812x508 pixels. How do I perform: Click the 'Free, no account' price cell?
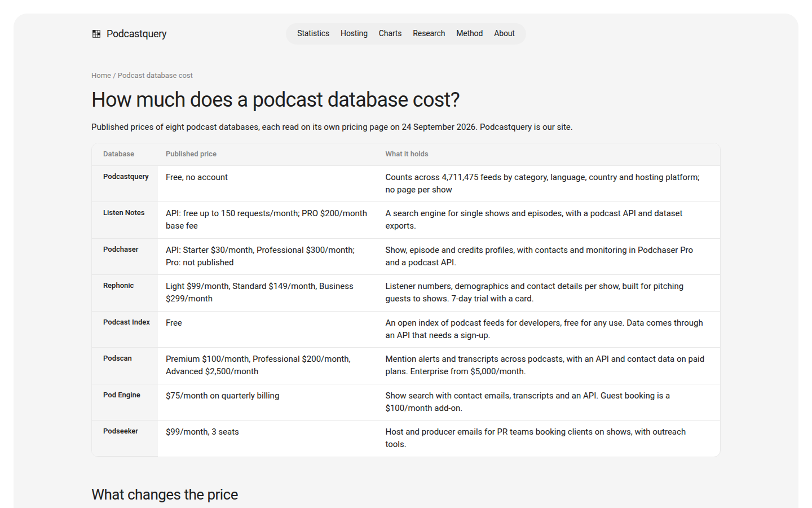point(268,183)
